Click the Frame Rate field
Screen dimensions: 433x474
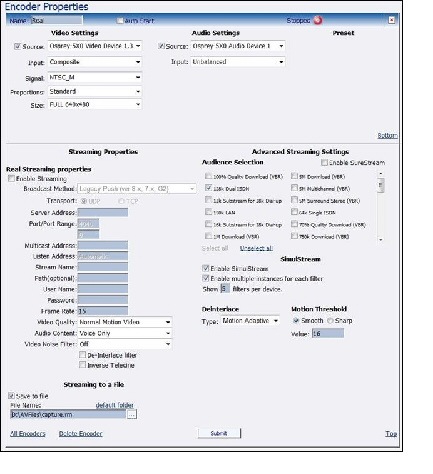[x=103, y=311]
